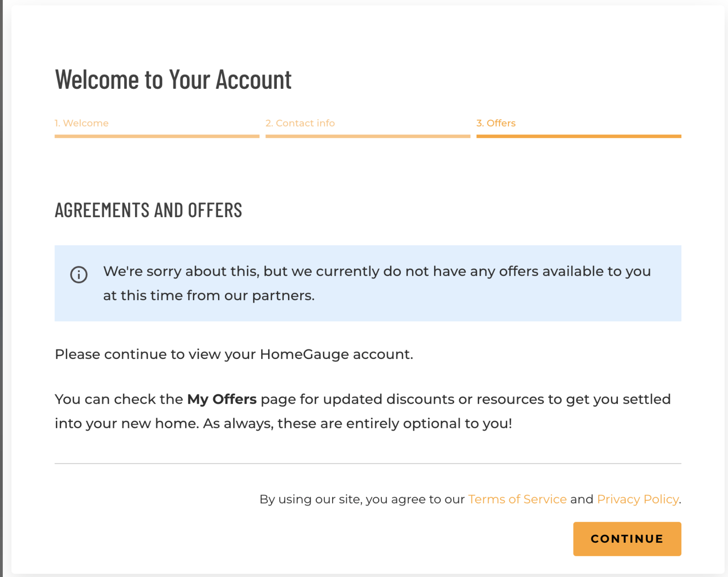Click the Please continue to view sentence
The width and height of the screenshot is (728, 577).
click(x=156, y=354)
